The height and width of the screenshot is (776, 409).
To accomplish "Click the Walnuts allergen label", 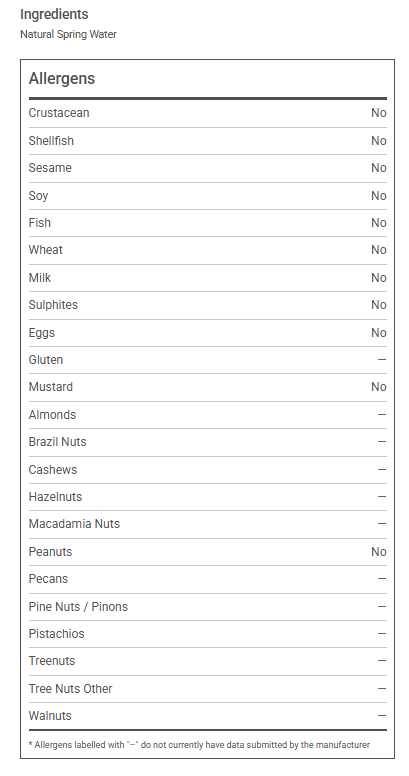I will (50, 716).
